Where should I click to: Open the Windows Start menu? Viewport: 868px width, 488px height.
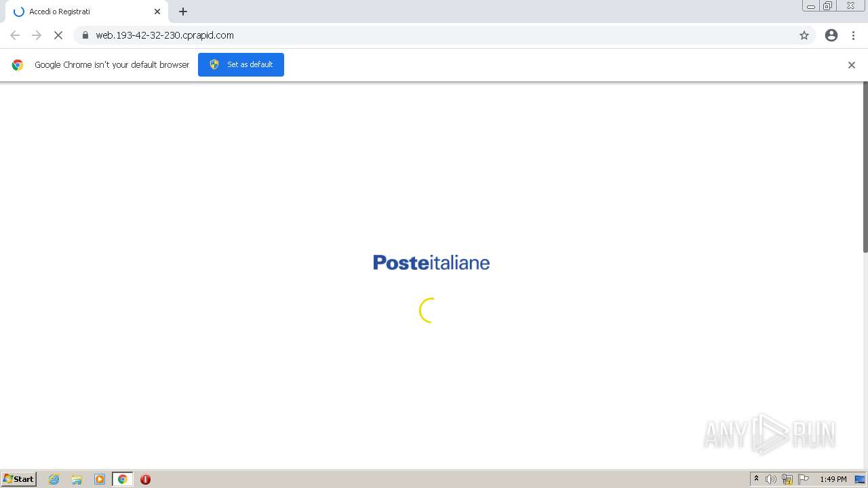(x=19, y=479)
